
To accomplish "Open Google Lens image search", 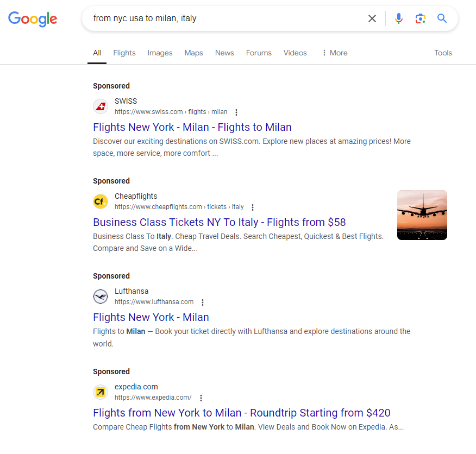I will [x=420, y=18].
